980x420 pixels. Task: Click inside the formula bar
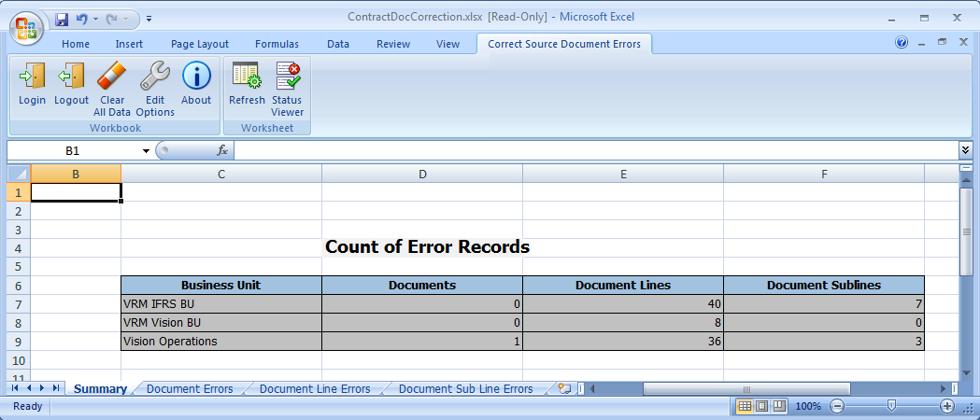(595, 150)
